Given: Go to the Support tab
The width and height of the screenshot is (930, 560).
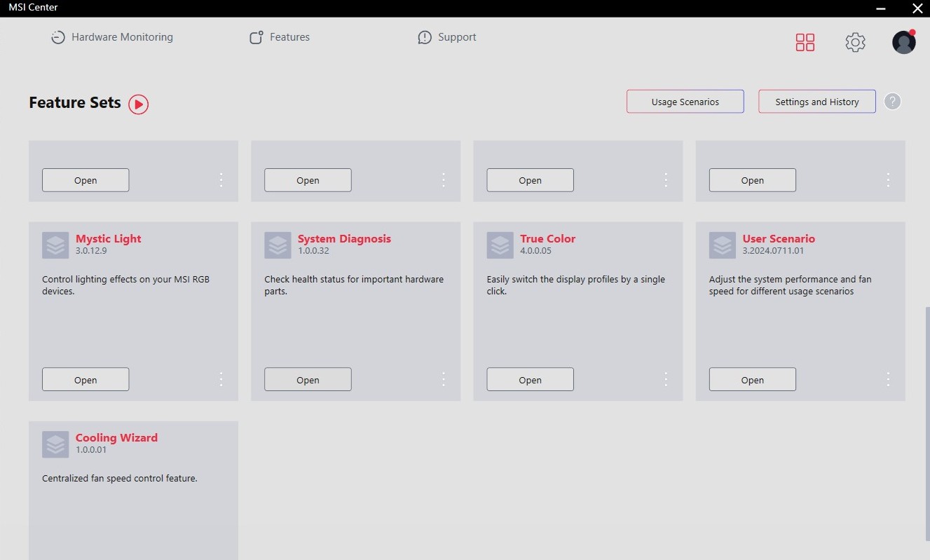Looking at the screenshot, I should pos(447,37).
